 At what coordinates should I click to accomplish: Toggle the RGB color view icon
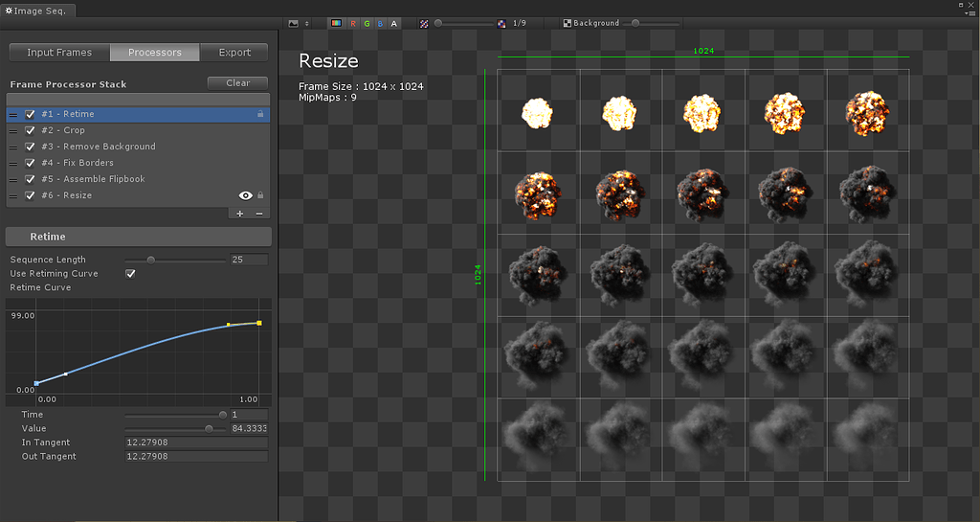point(336,23)
